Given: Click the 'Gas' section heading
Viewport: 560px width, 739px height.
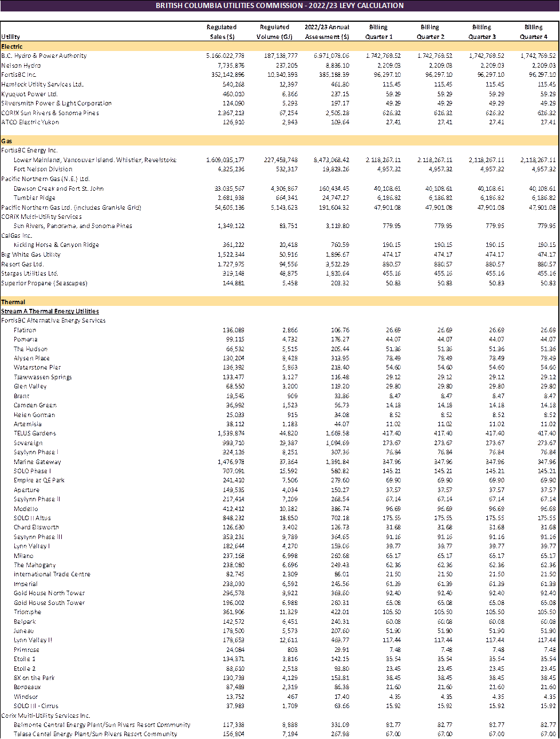Looking at the screenshot, I should pos(6,141).
